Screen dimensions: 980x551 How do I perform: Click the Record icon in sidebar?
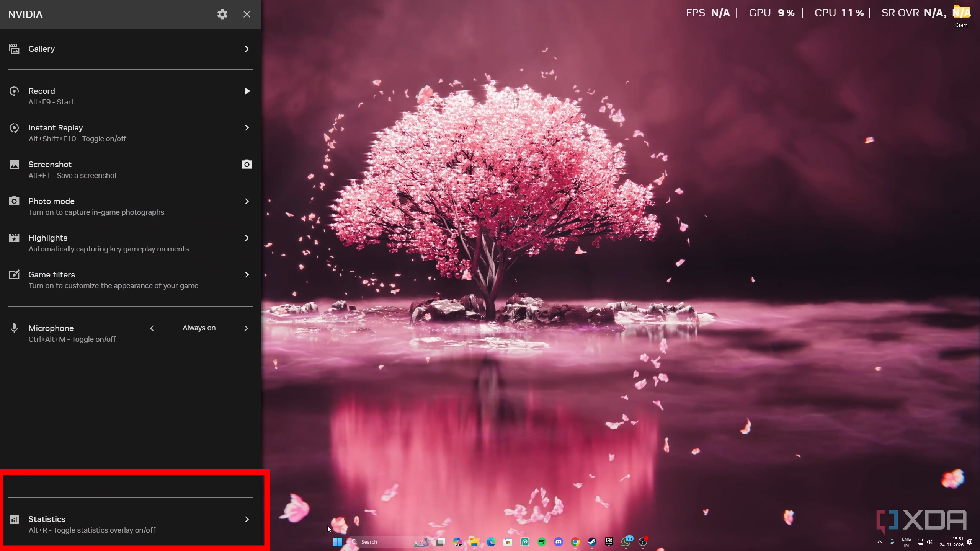[x=14, y=91]
